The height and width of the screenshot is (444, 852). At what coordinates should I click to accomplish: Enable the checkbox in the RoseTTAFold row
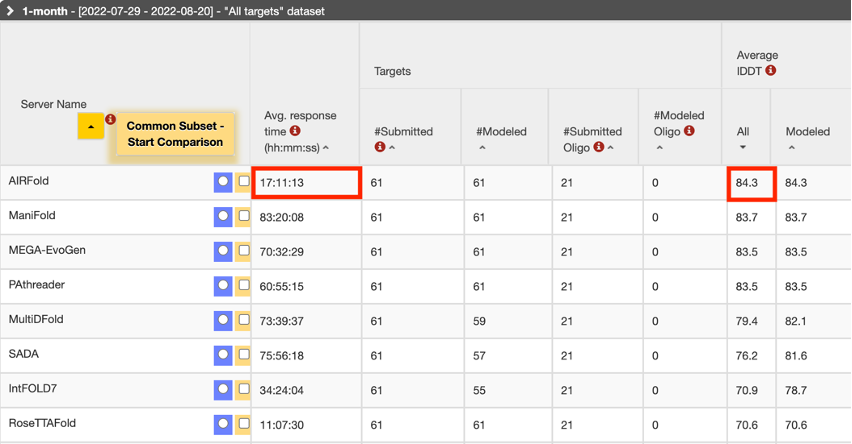[243, 424]
